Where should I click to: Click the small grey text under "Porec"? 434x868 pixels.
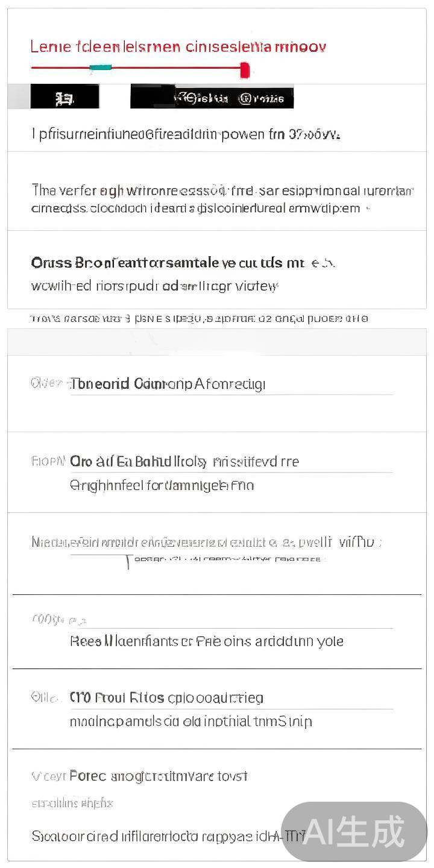click(72, 803)
